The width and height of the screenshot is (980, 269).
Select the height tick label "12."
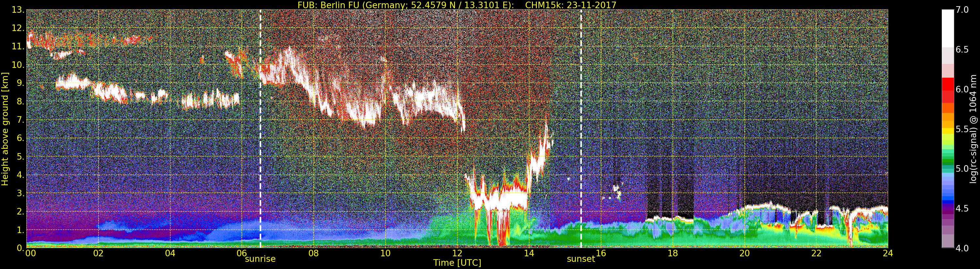(x=18, y=28)
